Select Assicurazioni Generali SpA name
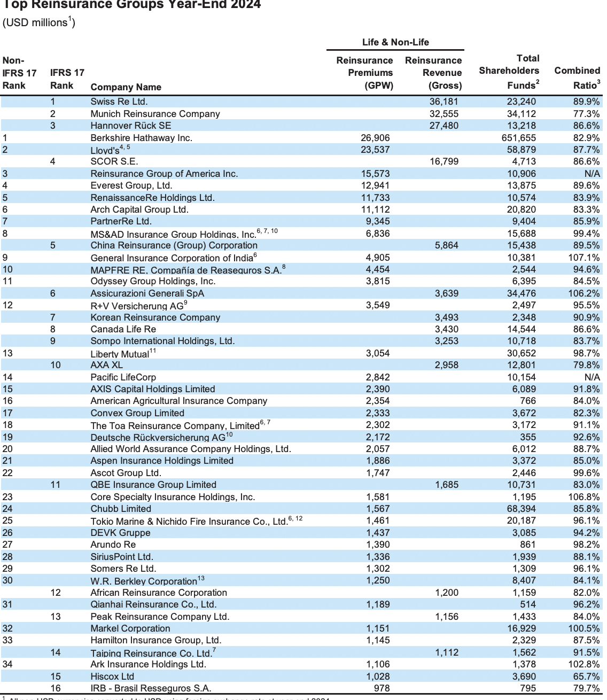607x700 pixels. [x=147, y=293]
